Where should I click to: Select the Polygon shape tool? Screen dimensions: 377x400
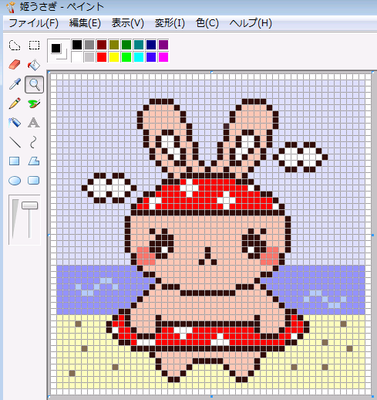34,162
